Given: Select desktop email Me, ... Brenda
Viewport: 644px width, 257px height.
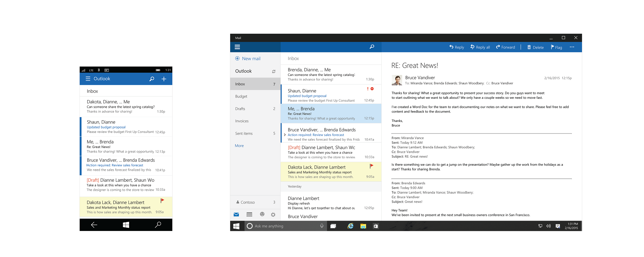Looking at the screenshot, I should (331, 113).
